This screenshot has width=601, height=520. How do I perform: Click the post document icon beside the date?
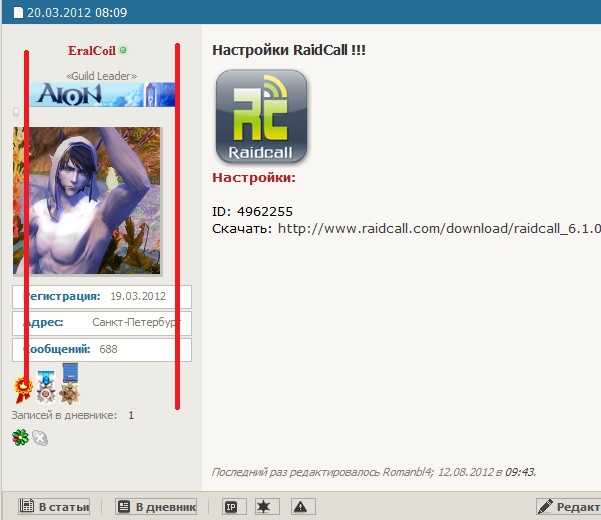tap(18, 13)
